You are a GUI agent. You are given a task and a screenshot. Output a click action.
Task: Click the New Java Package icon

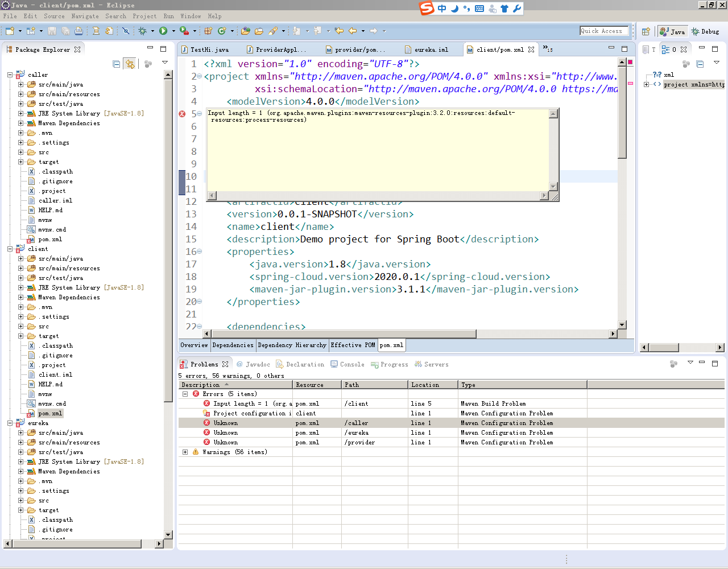(x=208, y=31)
